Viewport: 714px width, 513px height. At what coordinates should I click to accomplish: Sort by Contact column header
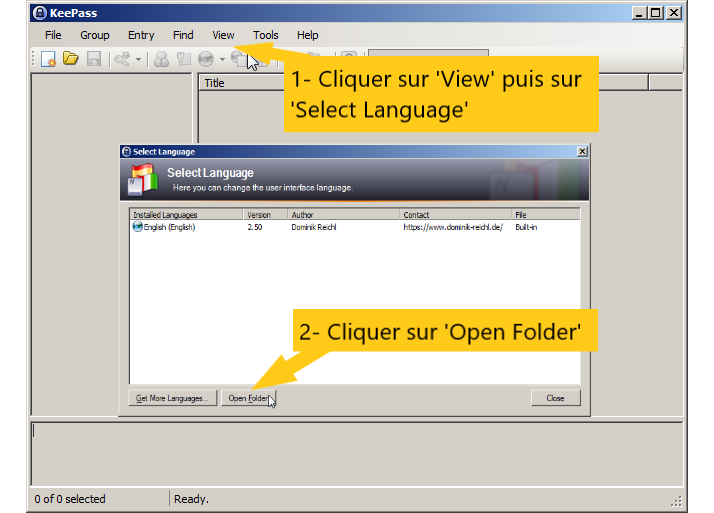[455, 214]
